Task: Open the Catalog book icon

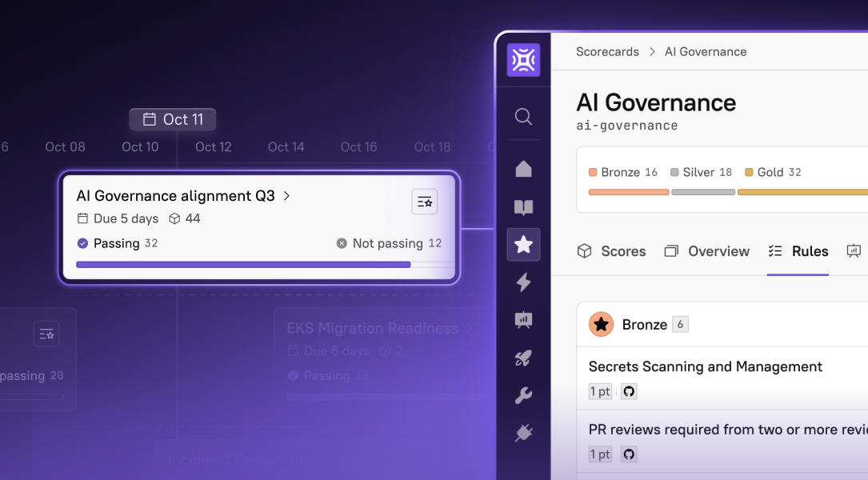Action: tap(523, 207)
